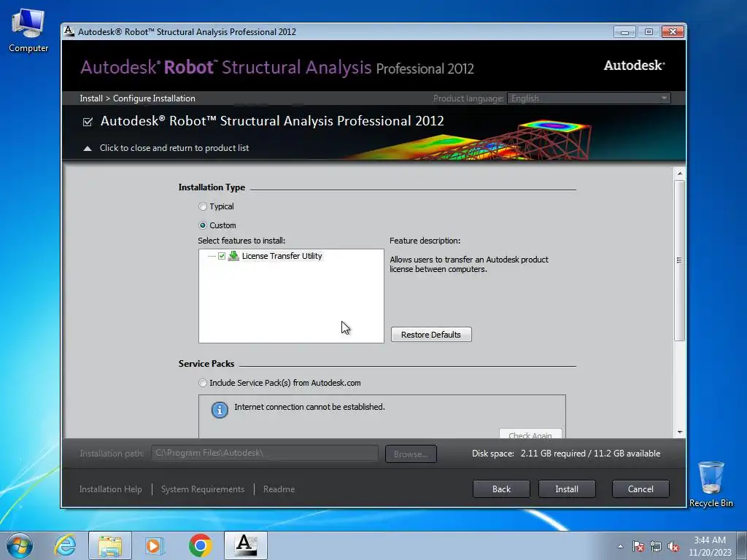Click the Autodesk installer taskbar button
Image resolution: width=747 pixels, height=560 pixels.
(x=246, y=545)
